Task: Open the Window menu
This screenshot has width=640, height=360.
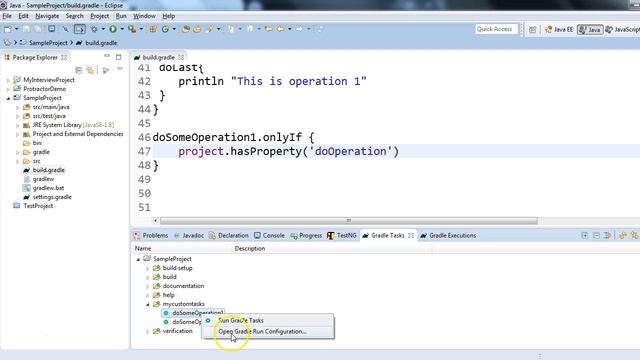Action: (144, 16)
